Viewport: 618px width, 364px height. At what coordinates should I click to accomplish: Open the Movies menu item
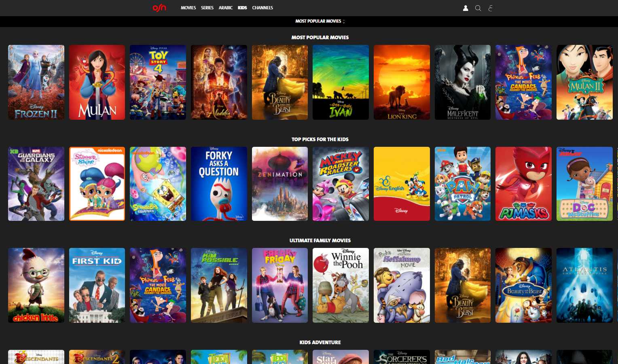[188, 8]
